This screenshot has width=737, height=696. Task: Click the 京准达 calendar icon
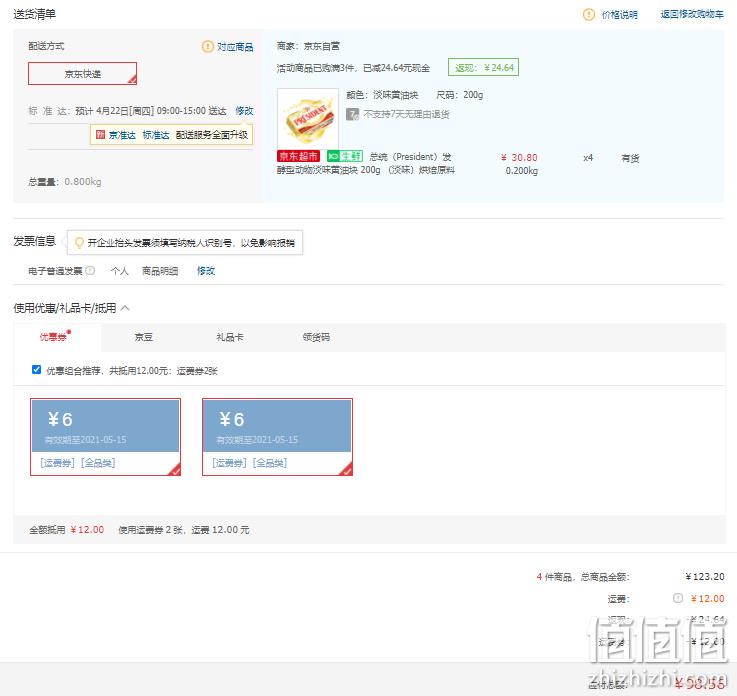[x=100, y=135]
